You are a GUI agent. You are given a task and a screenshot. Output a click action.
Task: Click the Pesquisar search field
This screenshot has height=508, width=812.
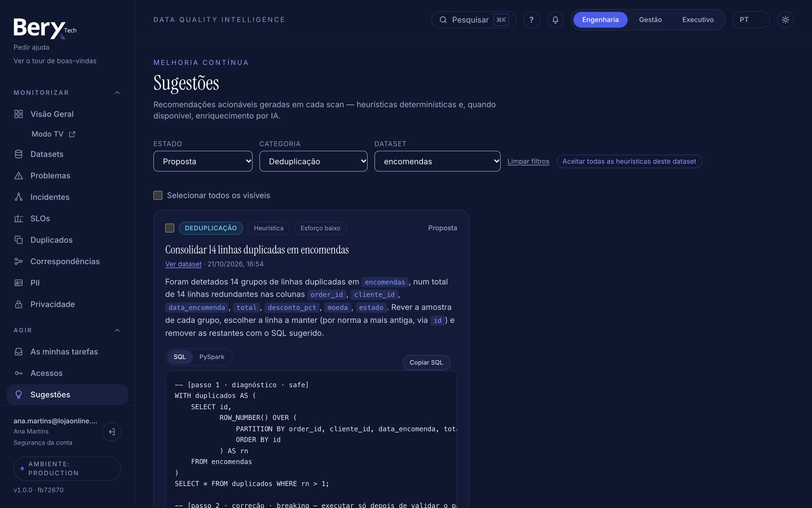point(473,20)
